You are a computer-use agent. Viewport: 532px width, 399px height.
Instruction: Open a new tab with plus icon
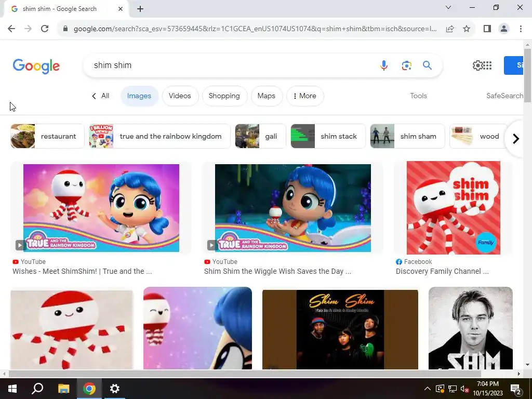pos(140,9)
